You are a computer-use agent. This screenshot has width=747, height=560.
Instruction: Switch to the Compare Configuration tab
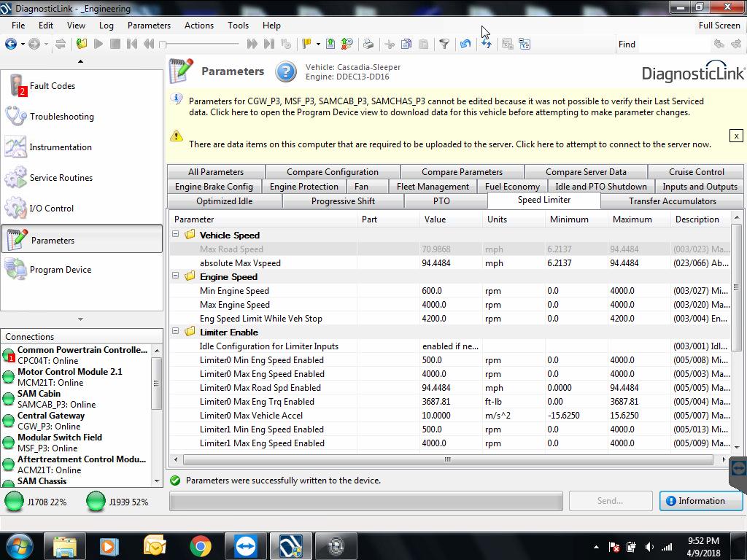pyautogui.click(x=333, y=172)
